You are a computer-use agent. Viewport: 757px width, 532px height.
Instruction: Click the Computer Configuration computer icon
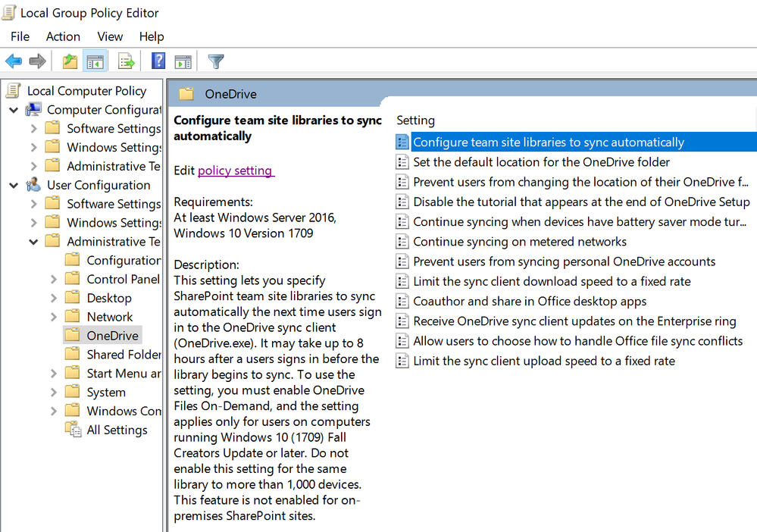(33, 110)
